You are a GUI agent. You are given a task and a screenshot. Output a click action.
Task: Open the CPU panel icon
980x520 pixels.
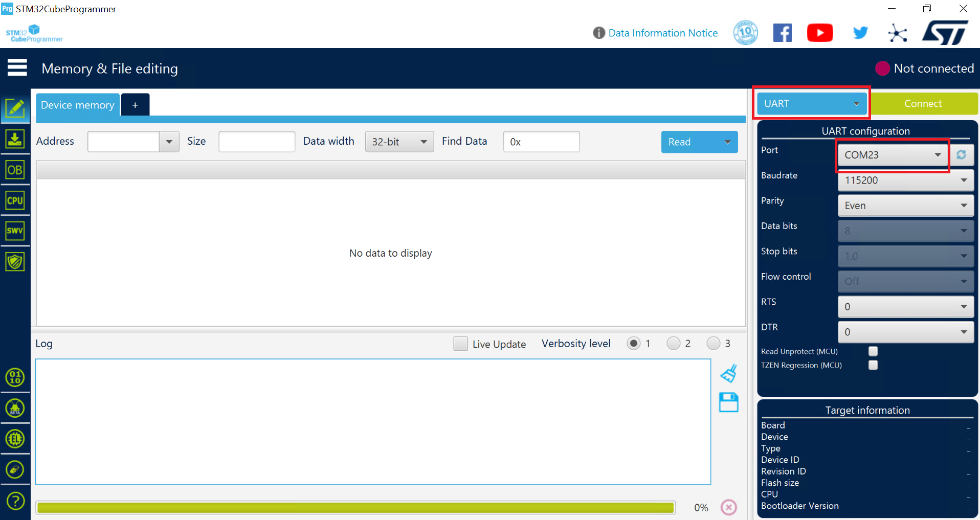[x=15, y=200]
